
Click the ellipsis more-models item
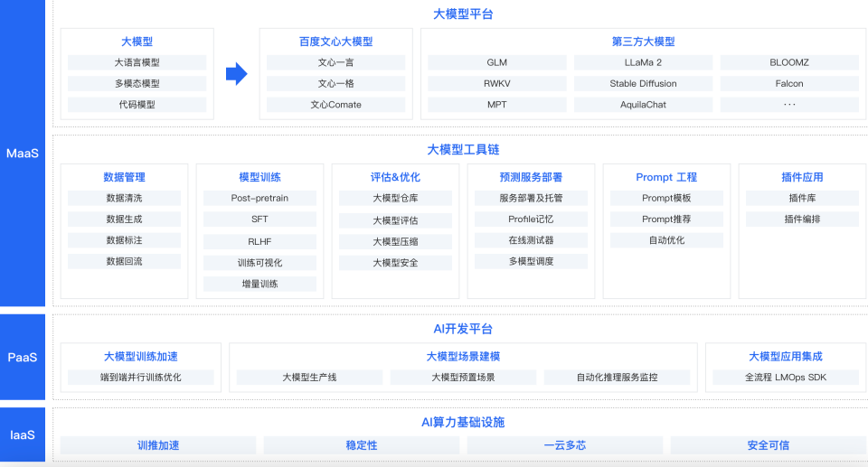[789, 105]
